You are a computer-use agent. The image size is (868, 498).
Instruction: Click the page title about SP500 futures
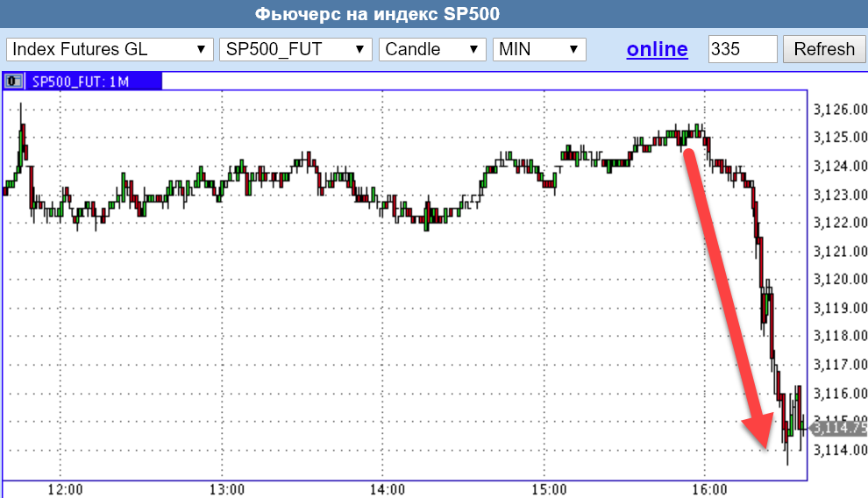tap(378, 15)
